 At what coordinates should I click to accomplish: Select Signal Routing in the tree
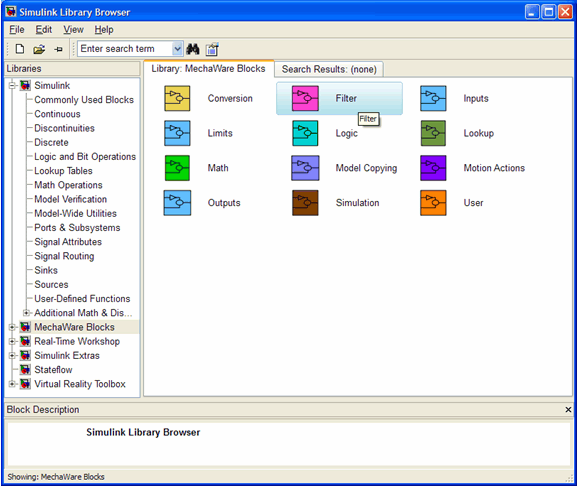coord(64,256)
